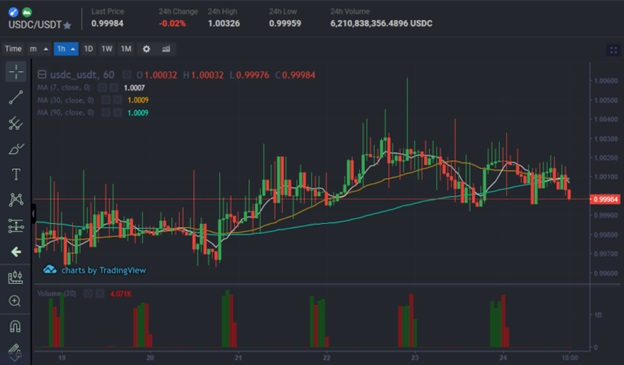
Task: Click the 24h Low value 0.99959
Action: coord(285,23)
